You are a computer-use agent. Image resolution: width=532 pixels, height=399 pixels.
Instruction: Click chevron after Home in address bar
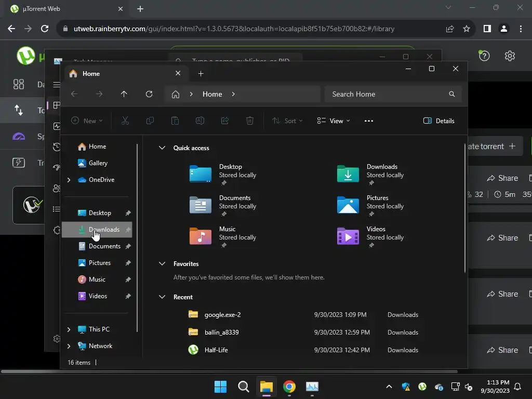coord(233,94)
